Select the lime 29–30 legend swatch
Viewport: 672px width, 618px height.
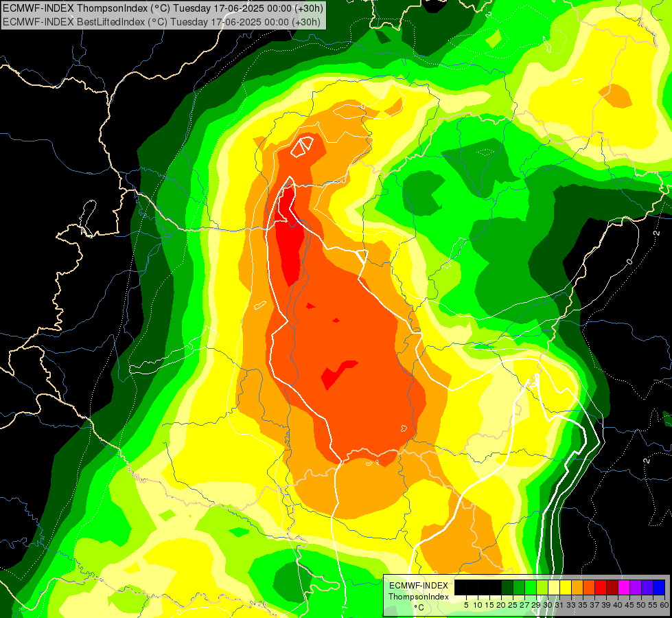(542, 587)
